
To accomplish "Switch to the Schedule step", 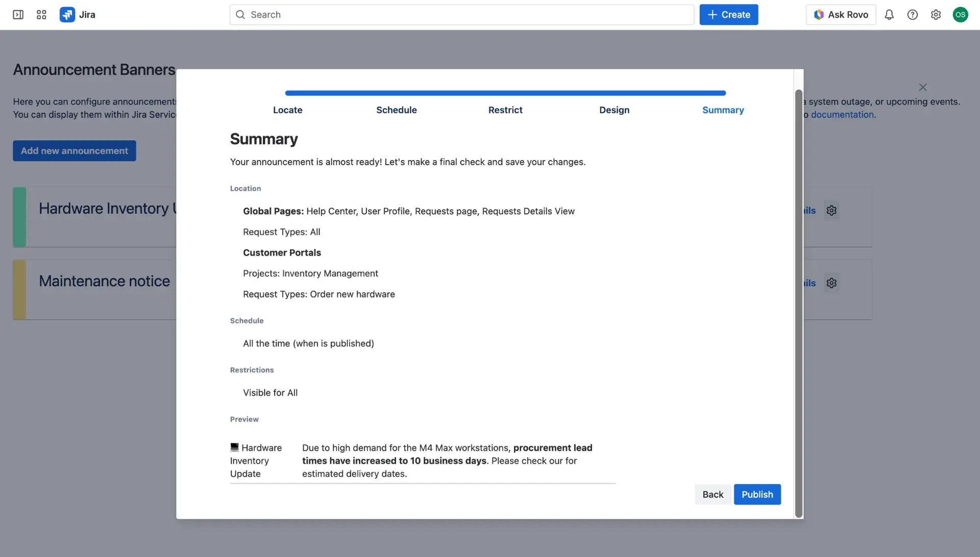I will click(x=397, y=110).
